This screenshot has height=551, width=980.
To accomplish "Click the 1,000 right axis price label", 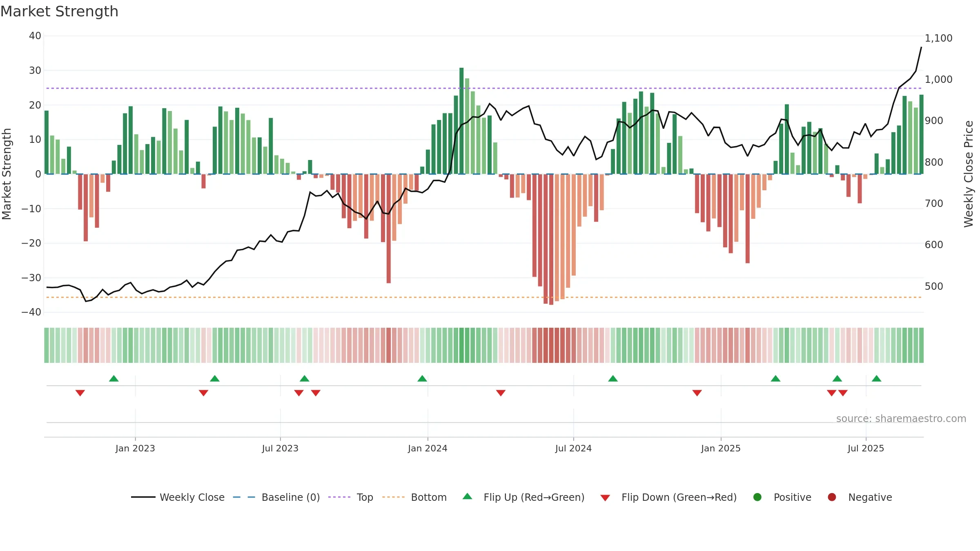I will coord(938,80).
